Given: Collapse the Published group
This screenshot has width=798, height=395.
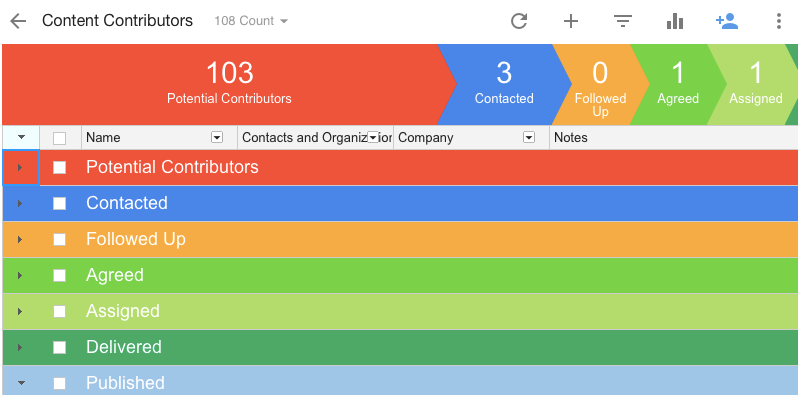Looking at the screenshot, I should pos(20,383).
